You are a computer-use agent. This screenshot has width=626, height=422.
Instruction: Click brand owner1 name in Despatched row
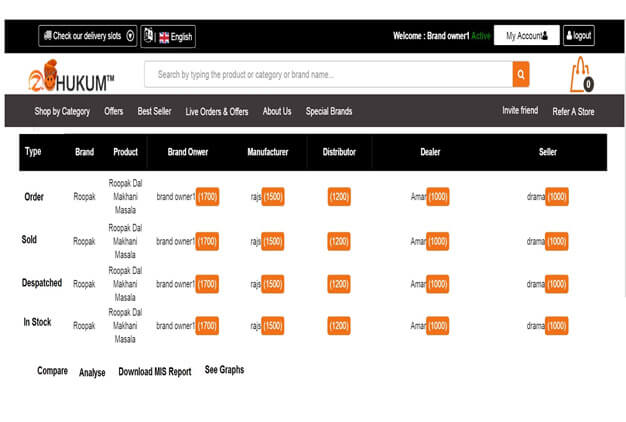175,284
